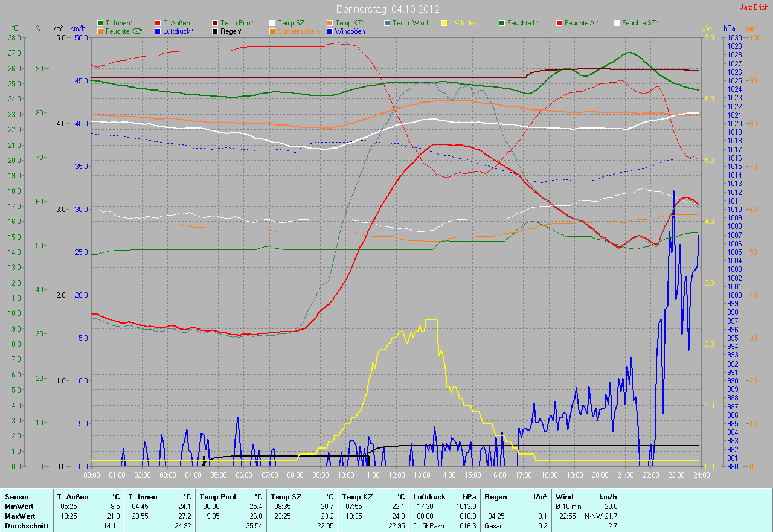The image size is (773, 532).
Task: Click the 'Jarz Erich' author label
Action: 755,7
